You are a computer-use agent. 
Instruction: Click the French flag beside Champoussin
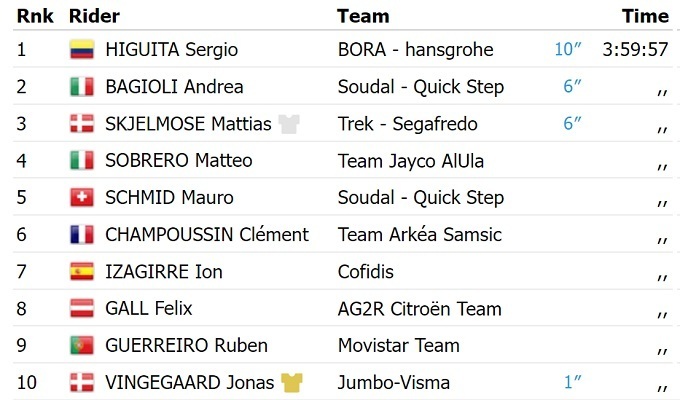(81, 235)
